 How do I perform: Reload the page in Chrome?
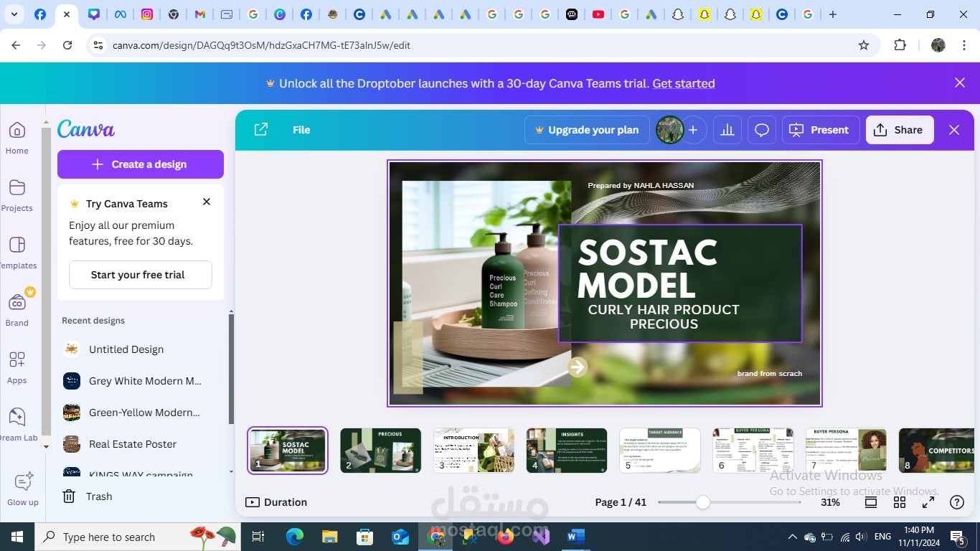67,45
